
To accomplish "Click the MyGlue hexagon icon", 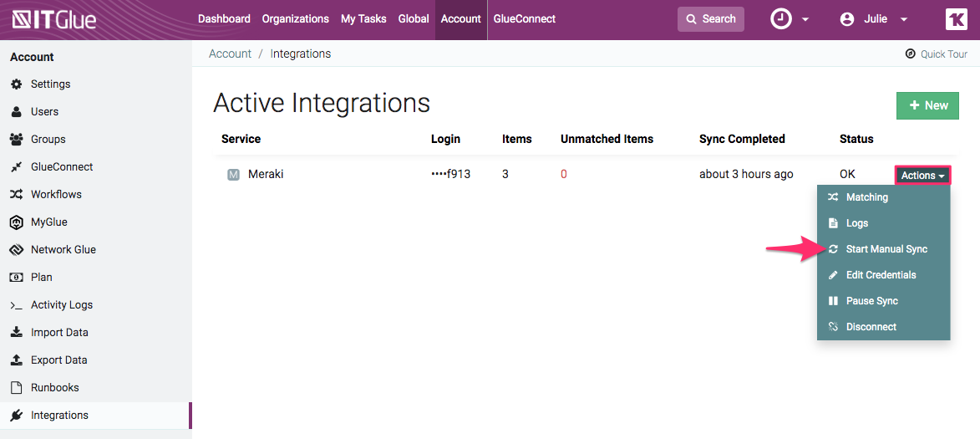I will 17,222.
